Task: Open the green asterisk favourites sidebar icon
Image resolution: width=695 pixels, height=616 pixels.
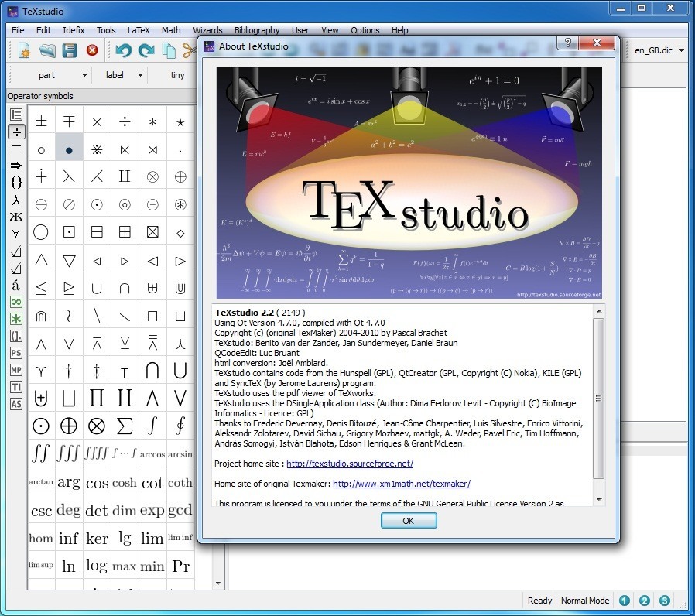Action: pos(16,319)
